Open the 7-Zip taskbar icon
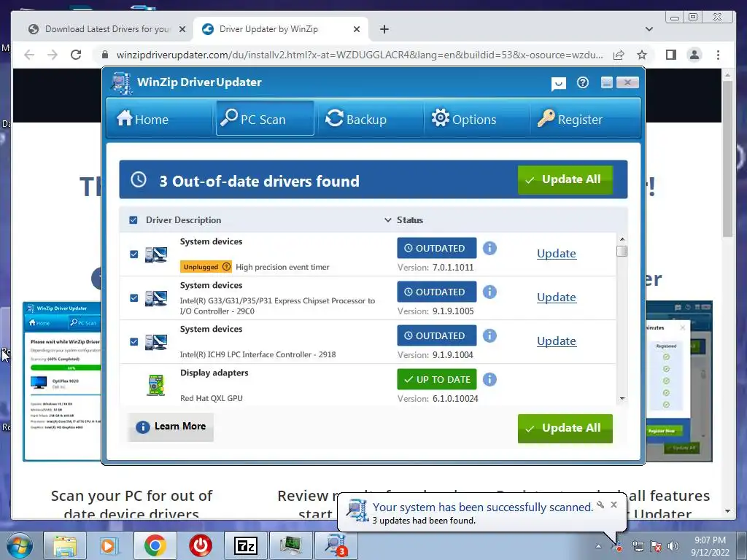 [x=246, y=545]
